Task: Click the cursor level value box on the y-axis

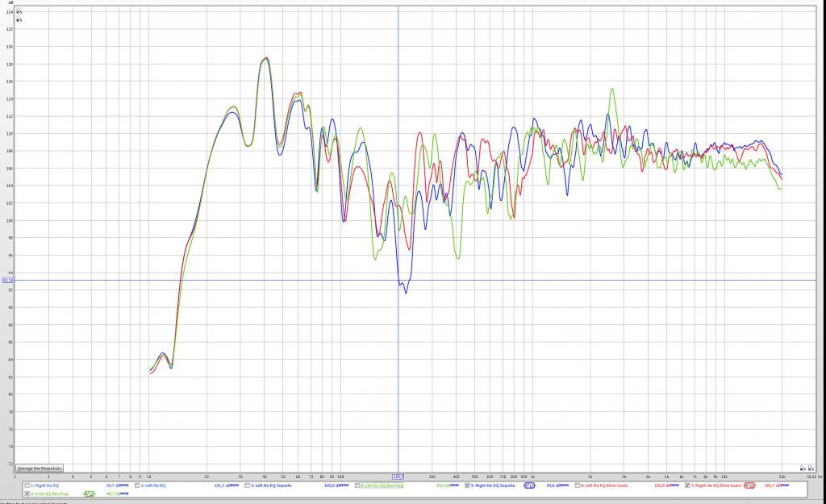Action: coord(8,280)
